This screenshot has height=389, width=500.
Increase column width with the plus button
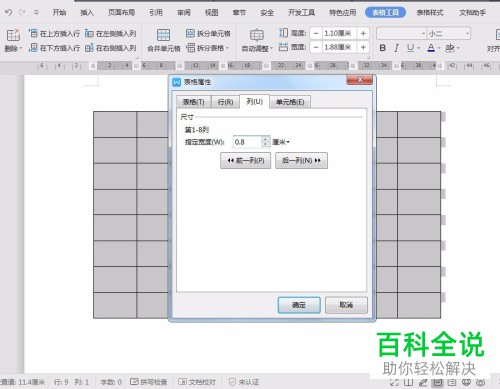[x=363, y=47]
